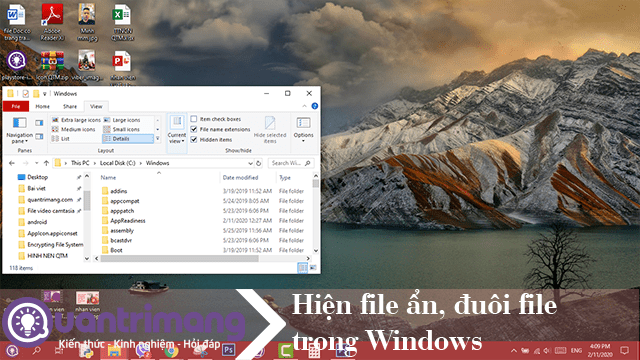Open the Navigation pane dropdown
The width and height of the screenshot is (640, 360).
pyautogui.click(x=19, y=131)
